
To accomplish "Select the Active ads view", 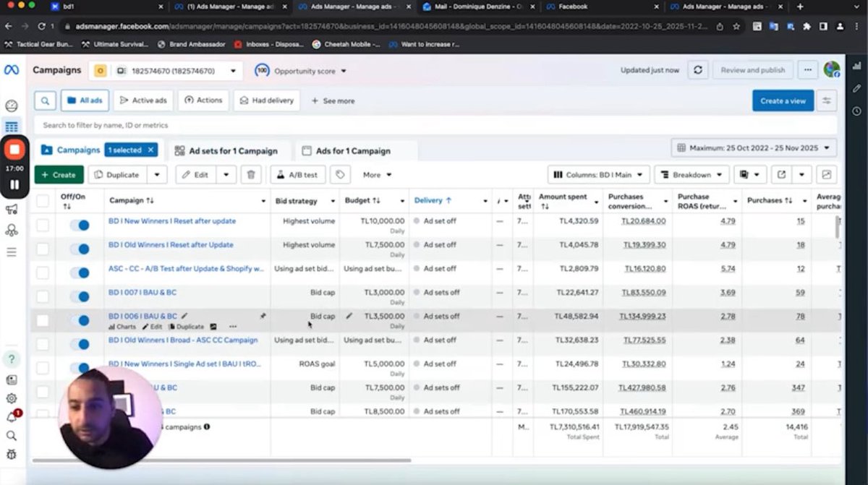I will point(143,100).
